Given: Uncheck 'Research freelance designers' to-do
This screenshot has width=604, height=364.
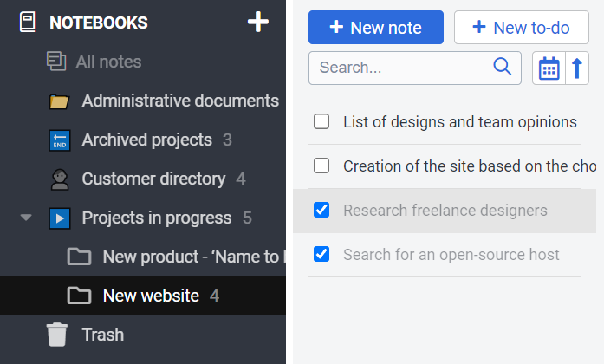Looking at the screenshot, I should tap(321, 210).
